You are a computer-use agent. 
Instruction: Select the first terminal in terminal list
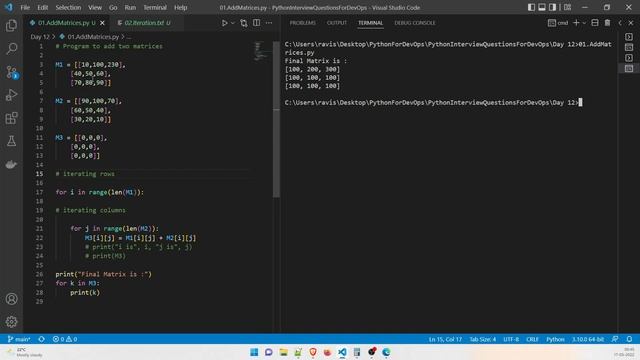[629, 37]
